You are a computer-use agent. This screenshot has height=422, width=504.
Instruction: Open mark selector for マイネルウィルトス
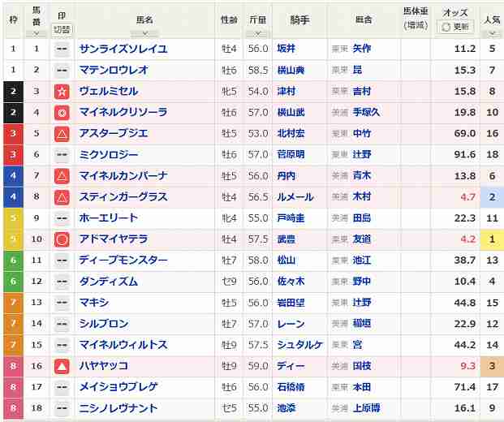pyautogui.click(x=62, y=345)
